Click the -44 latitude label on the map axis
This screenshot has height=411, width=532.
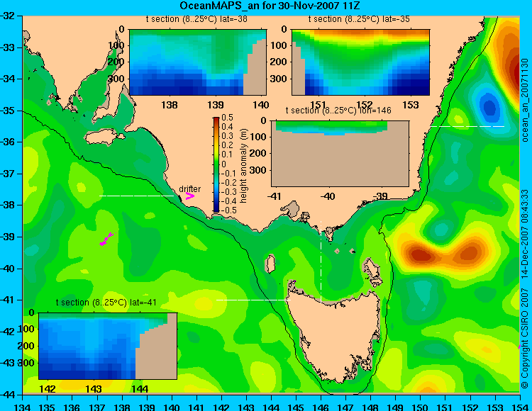pyautogui.click(x=8, y=395)
